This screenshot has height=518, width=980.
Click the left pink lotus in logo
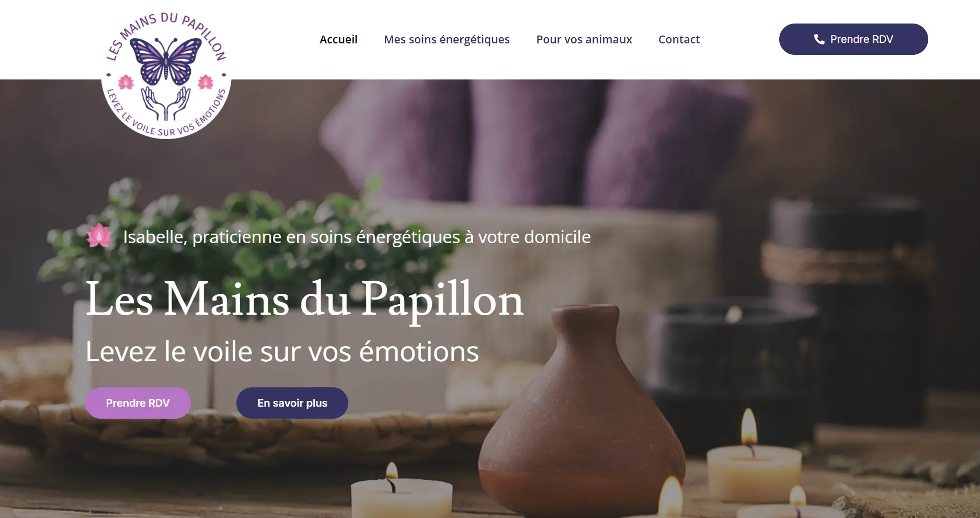(126, 82)
